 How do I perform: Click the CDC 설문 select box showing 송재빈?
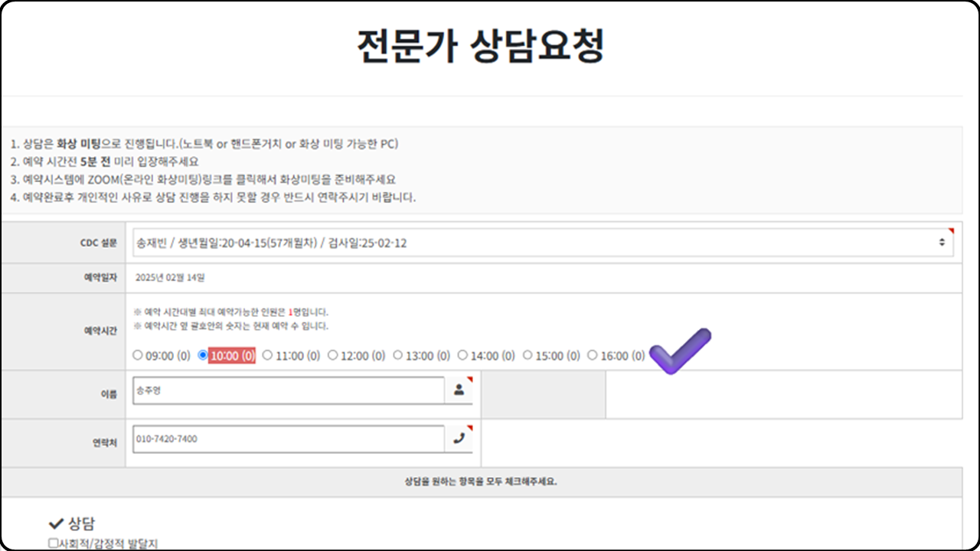536,242
